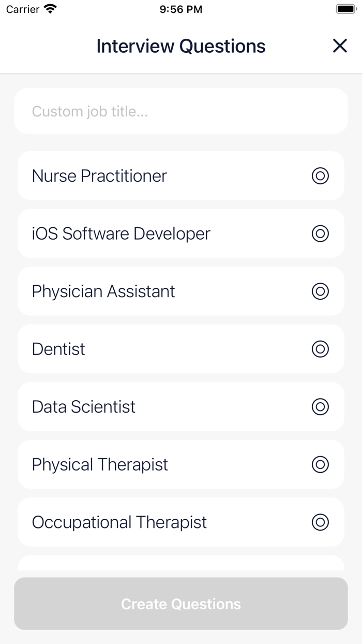Select the Data Scientist radio circle
Viewport: 362px width, 644px height.
(x=320, y=407)
